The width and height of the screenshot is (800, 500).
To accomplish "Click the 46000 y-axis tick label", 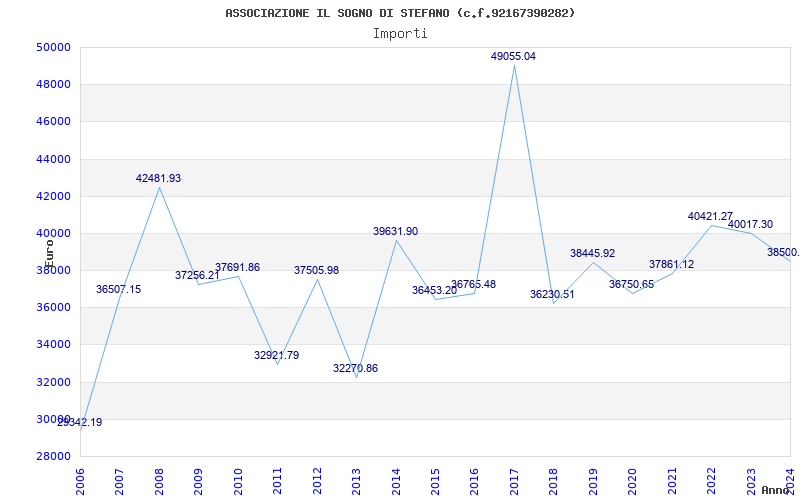I will (54, 122).
